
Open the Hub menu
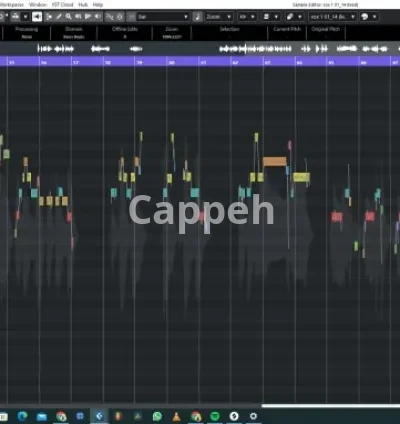tap(83, 5)
